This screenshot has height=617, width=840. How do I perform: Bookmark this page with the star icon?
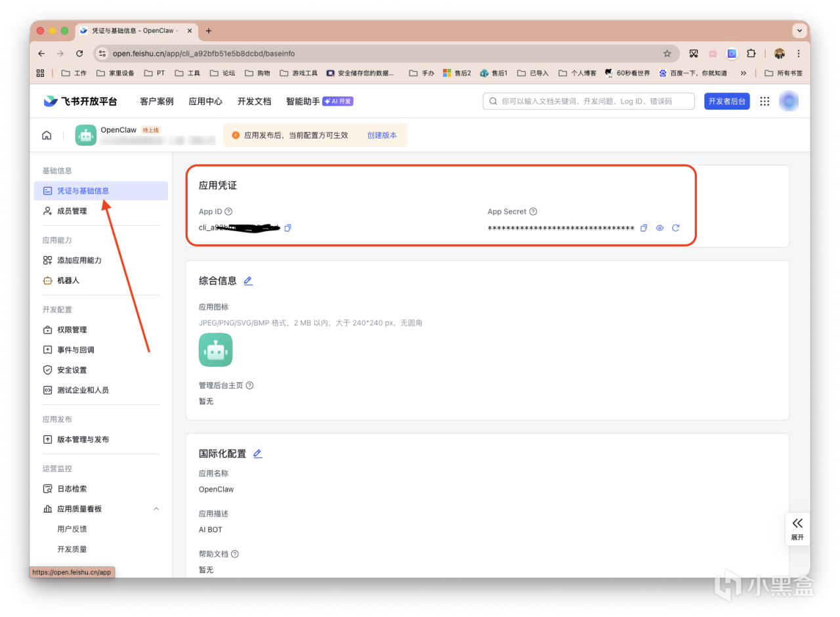coord(667,53)
